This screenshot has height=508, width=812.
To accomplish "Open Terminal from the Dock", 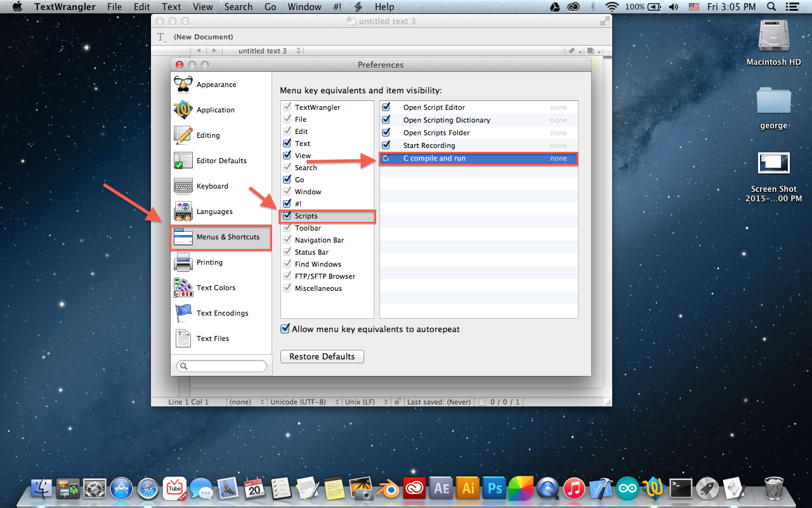I will [681, 488].
